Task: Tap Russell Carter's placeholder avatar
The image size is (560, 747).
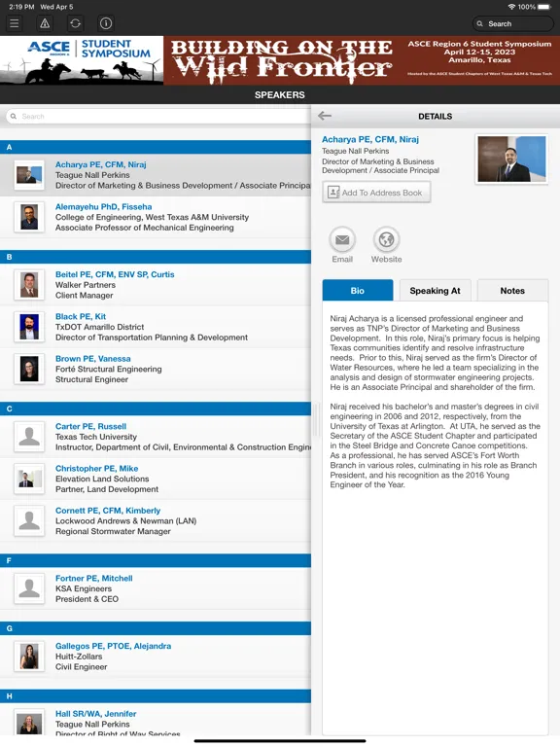Action: pos(29,437)
